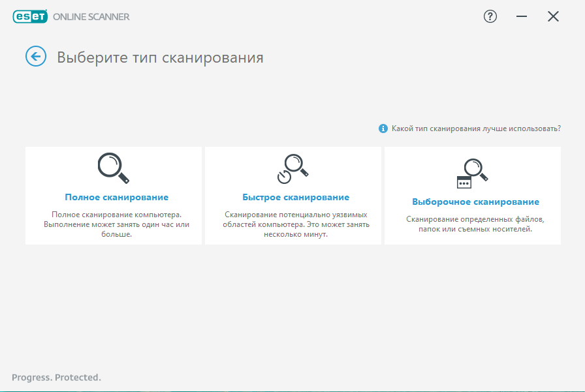Click empty title bar area left of help icon
585x392 pixels.
coord(326,17)
